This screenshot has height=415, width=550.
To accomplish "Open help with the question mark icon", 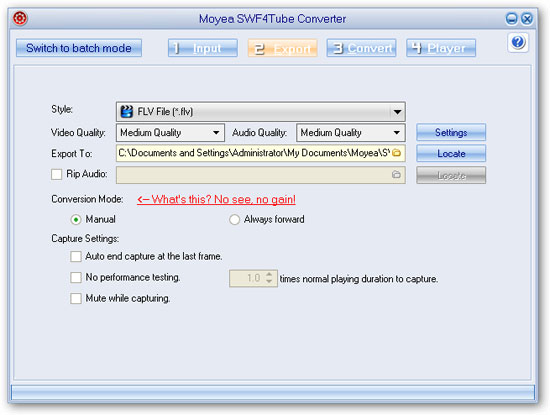I will [x=518, y=42].
